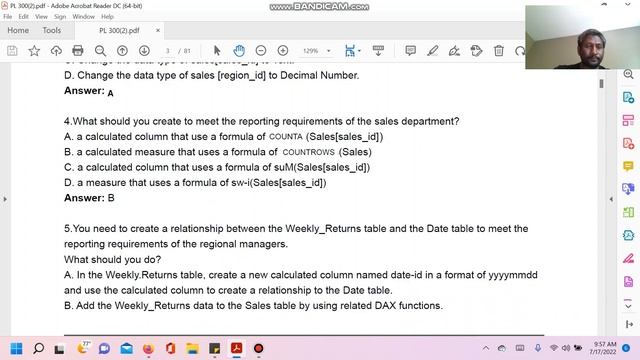This screenshot has height=360, width=640.
Task: Open Firefox from the taskbar
Action: pyautogui.click(x=148, y=349)
